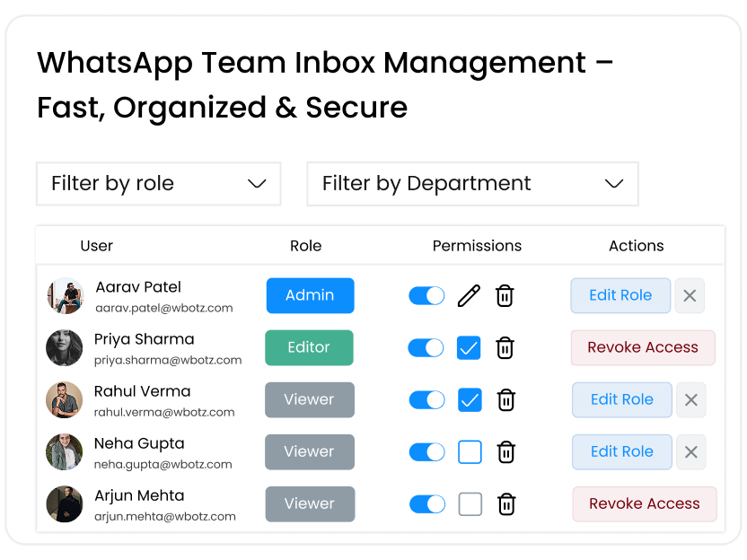Click the Viewer badge in Neha Gupta row
The width and height of the screenshot is (747, 560).
pos(310,452)
